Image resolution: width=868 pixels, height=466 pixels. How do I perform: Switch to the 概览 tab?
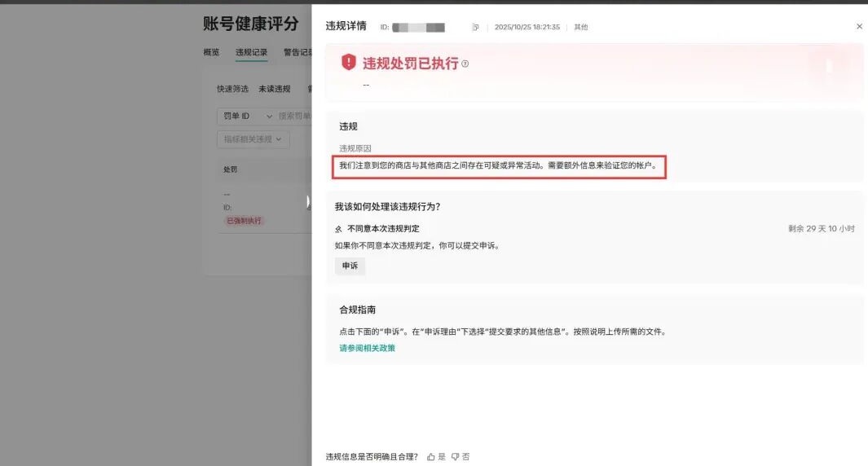pyautogui.click(x=211, y=52)
